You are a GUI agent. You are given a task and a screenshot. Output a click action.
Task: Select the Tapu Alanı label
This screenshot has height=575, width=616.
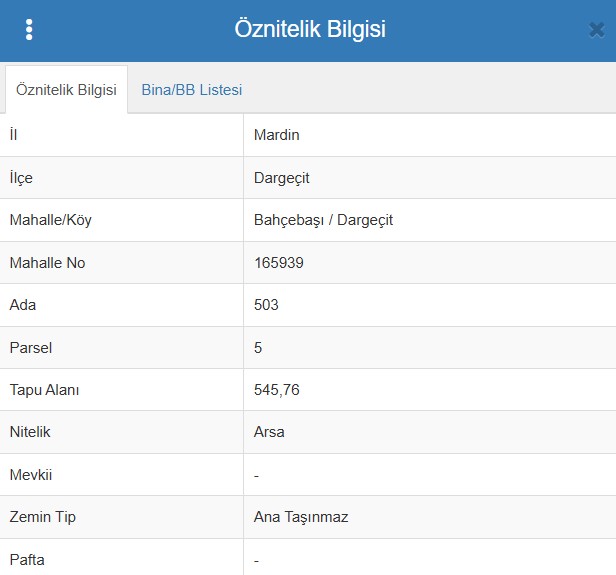44,390
